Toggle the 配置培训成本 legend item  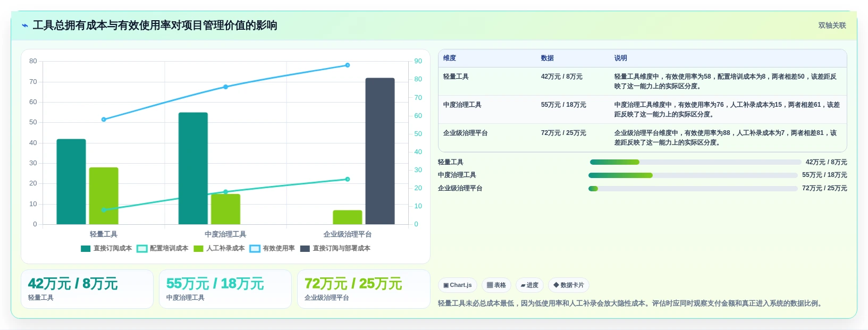click(163, 248)
